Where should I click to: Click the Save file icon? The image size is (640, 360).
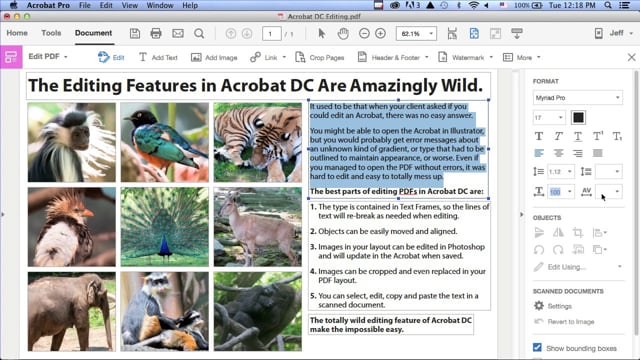[135, 33]
